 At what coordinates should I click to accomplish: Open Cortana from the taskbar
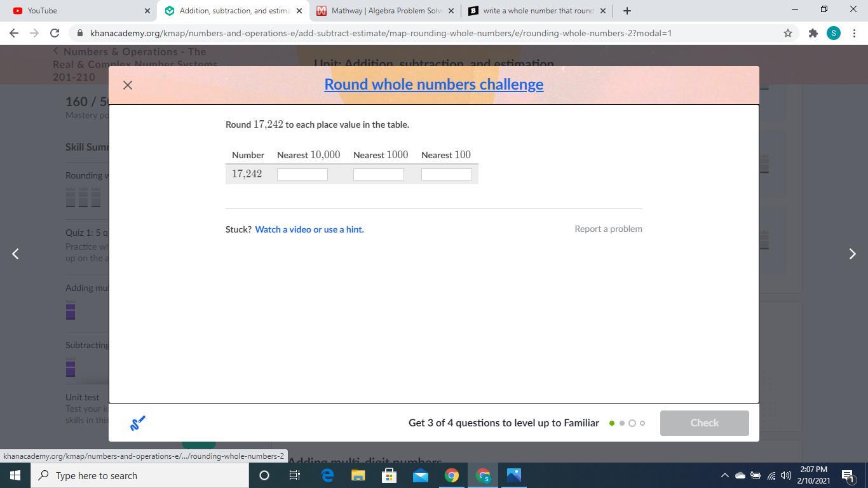264,475
